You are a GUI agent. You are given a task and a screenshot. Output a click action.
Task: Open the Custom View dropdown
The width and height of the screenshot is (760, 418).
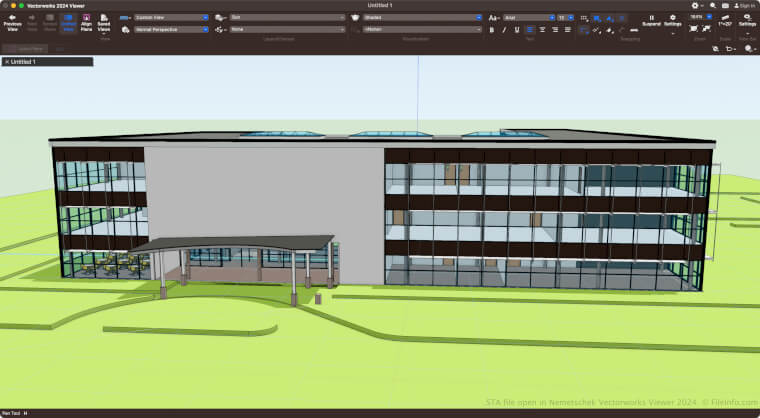[x=171, y=17]
